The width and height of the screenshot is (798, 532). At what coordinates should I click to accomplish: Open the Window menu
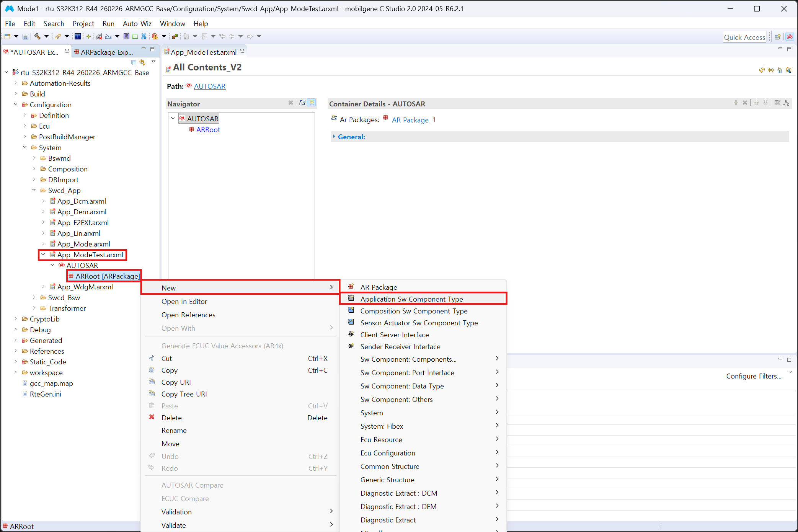[x=173, y=24]
